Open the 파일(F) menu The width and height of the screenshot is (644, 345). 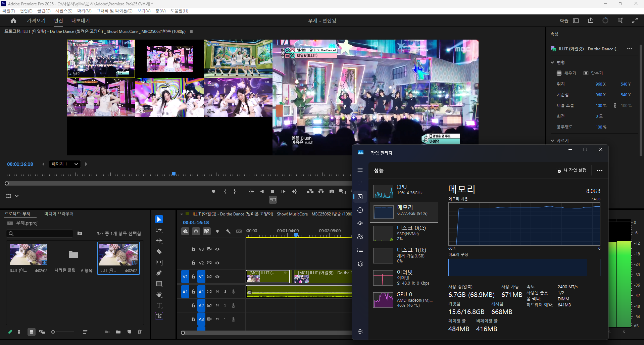coord(8,11)
